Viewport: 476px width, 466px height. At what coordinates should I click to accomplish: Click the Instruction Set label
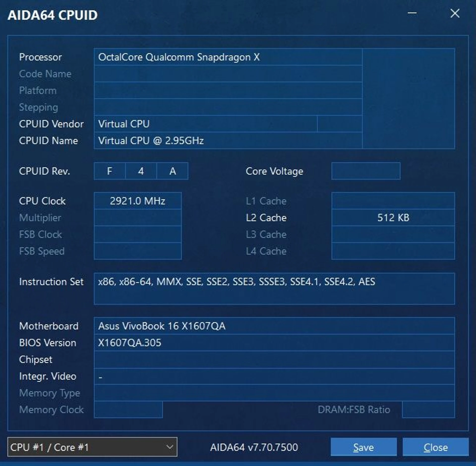51,281
